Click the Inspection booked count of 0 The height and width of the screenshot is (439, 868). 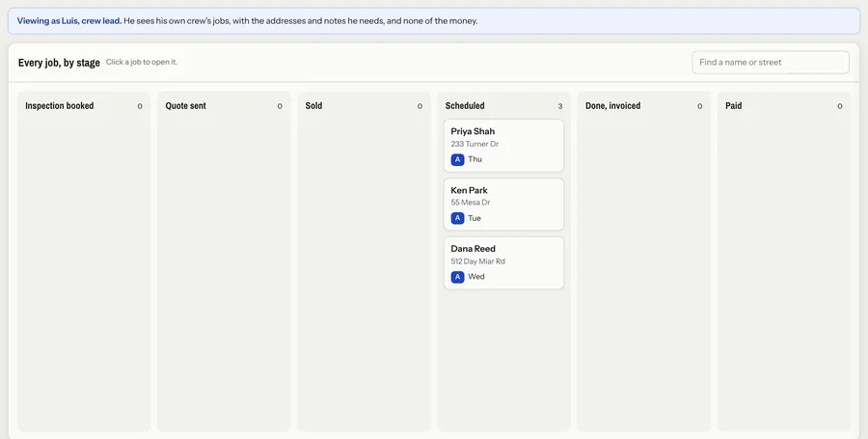point(140,106)
